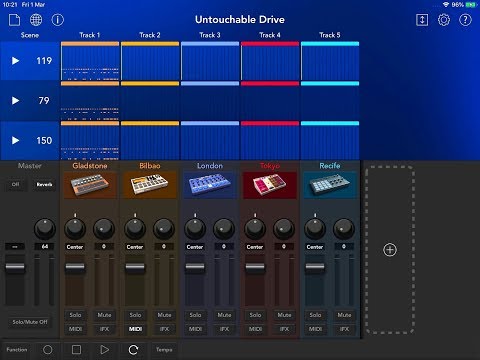Mute the London track
This screenshot has width=480, height=360.
click(x=224, y=315)
